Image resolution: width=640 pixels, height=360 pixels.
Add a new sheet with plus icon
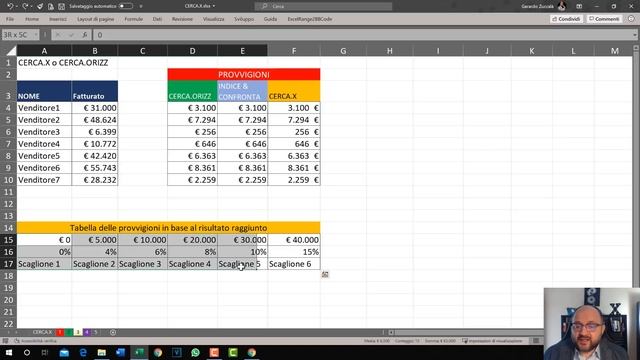(113, 332)
